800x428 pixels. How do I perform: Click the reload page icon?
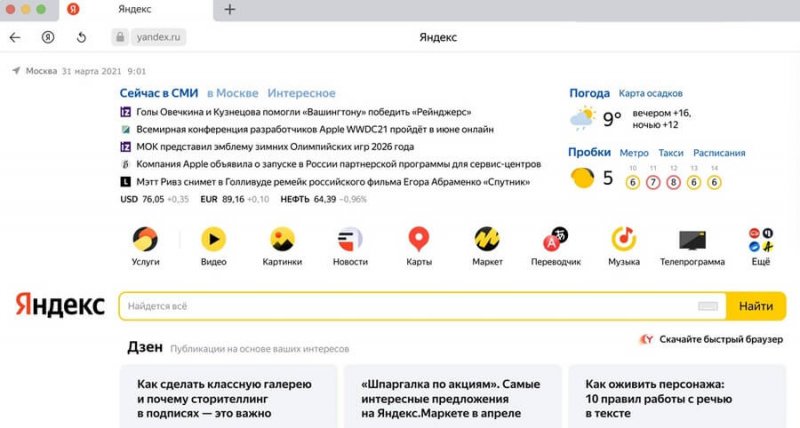(x=81, y=37)
